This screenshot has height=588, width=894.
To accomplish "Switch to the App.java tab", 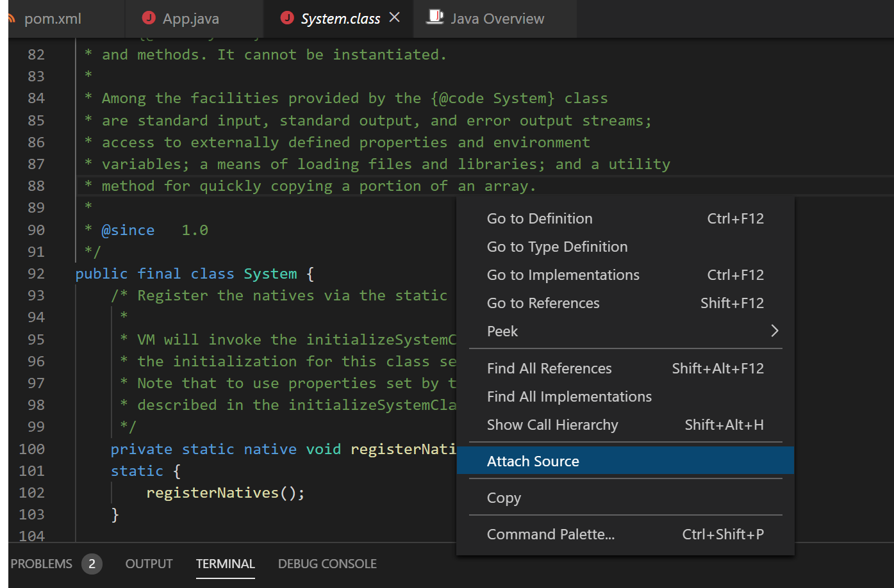I will click(191, 19).
